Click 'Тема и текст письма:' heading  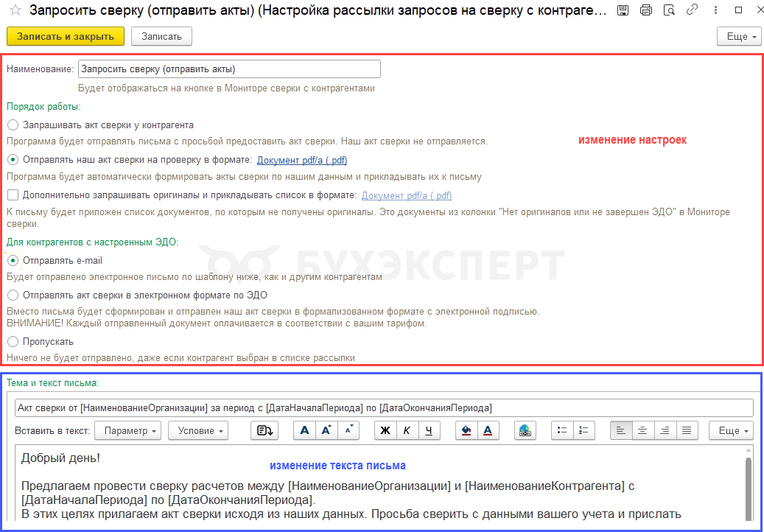52,383
